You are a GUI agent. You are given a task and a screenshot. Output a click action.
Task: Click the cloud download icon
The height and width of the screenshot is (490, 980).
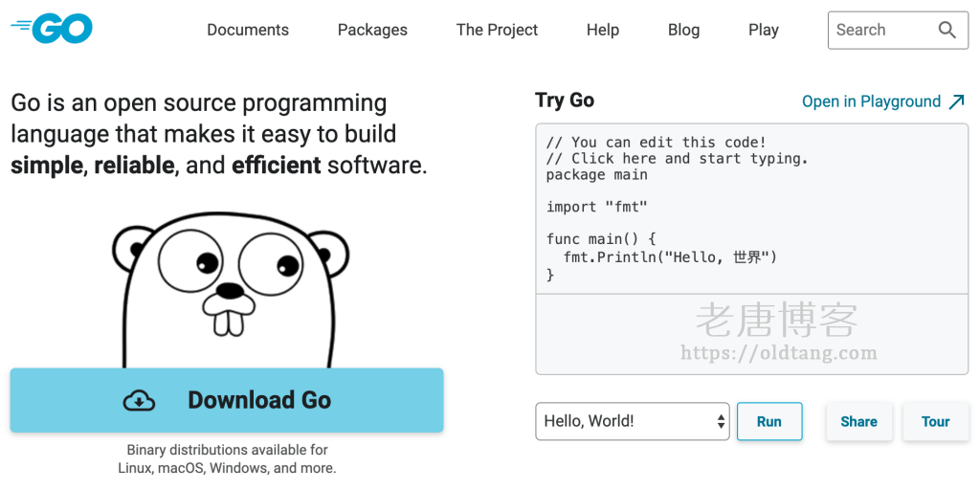pos(139,400)
